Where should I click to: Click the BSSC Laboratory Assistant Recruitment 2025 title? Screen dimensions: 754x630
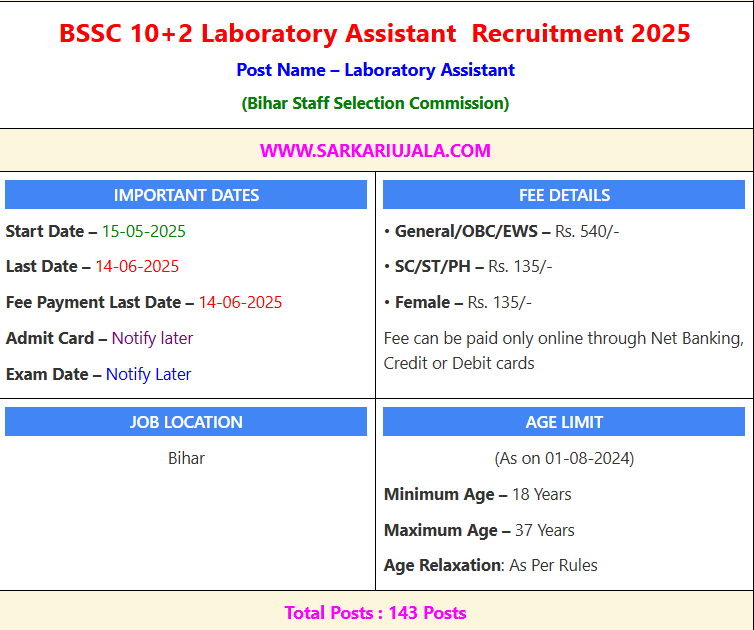[375, 33]
